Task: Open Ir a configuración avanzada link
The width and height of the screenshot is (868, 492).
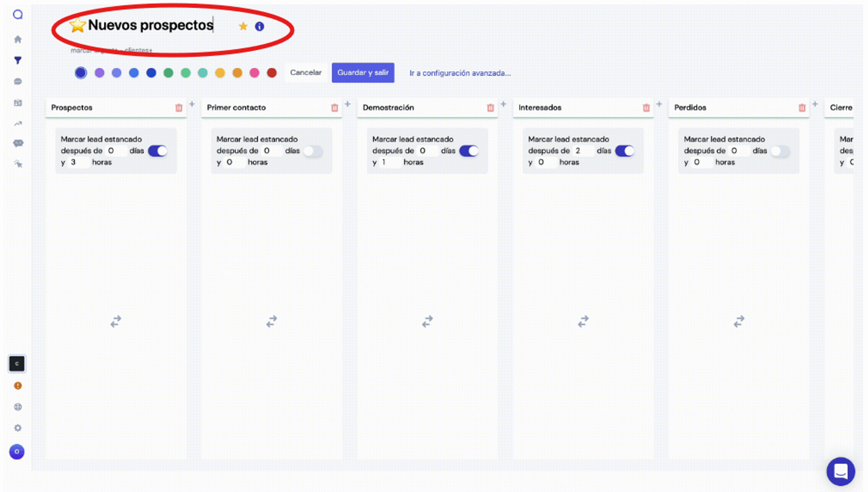Action: pyautogui.click(x=460, y=73)
